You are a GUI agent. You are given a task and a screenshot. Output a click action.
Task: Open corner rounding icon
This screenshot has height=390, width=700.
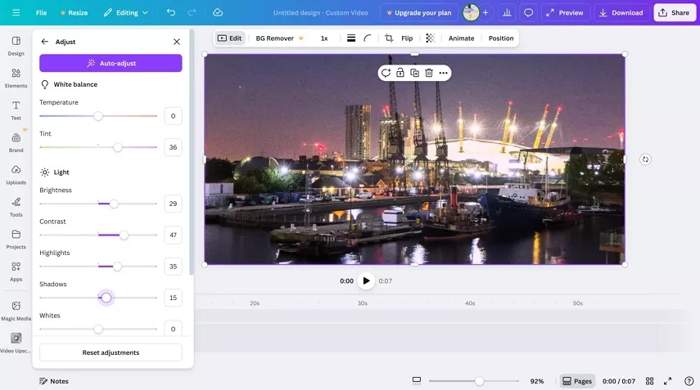coord(367,38)
